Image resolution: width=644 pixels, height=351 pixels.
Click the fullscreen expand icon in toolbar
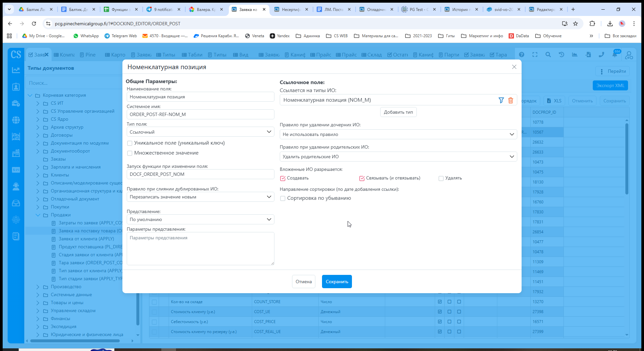[x=535, y=55]
